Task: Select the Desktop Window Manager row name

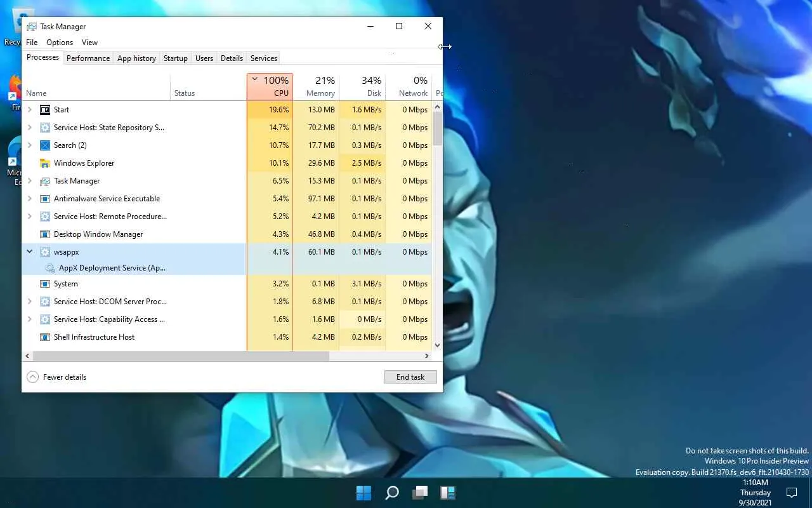Action: pyautogui.click(x=98, y=234)
